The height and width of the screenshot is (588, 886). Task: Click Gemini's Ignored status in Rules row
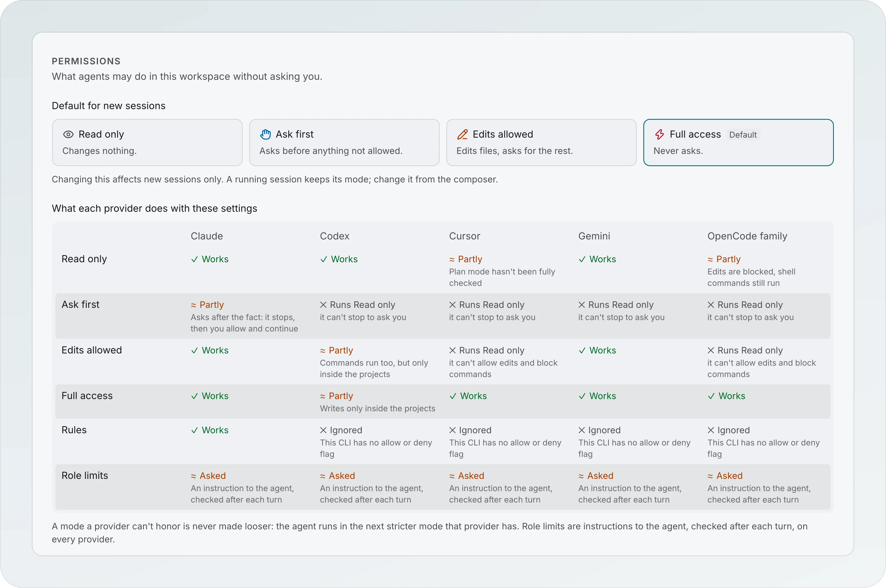(x=599, y=430)
